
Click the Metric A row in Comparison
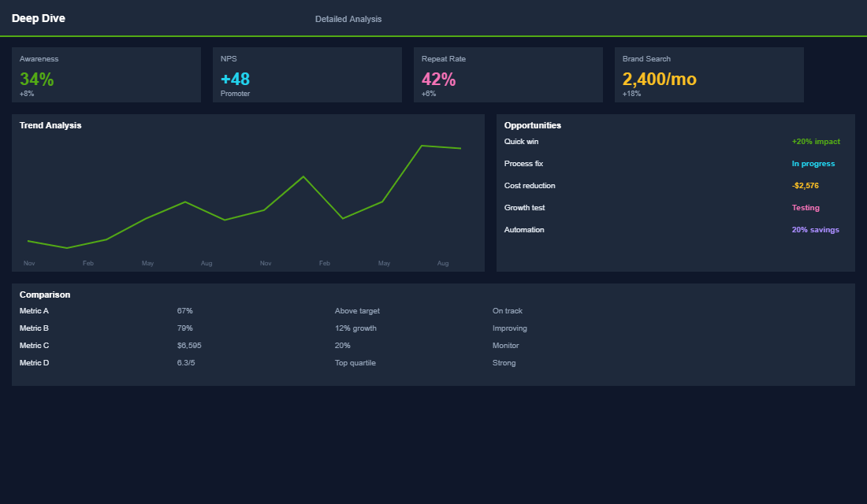coord(34,310)
